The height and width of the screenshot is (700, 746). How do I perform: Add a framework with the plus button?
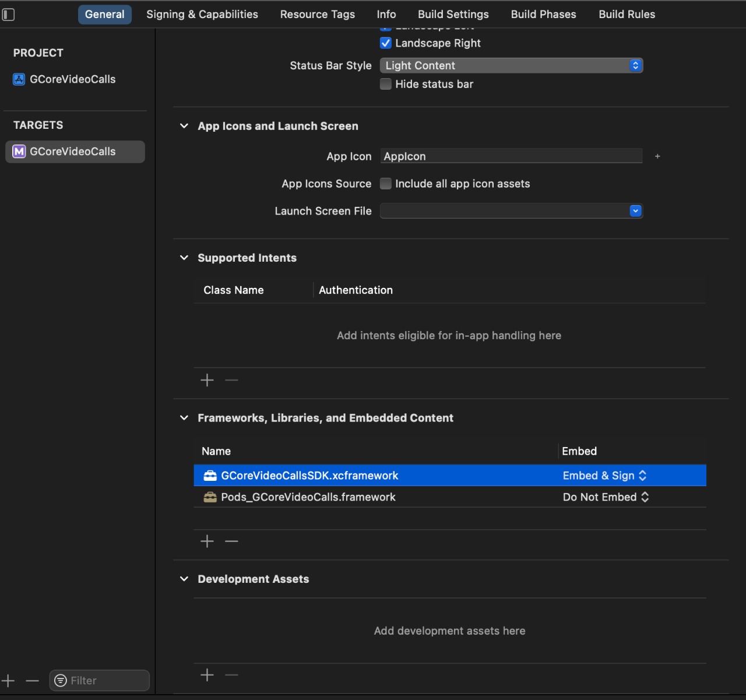pos(207,541)
